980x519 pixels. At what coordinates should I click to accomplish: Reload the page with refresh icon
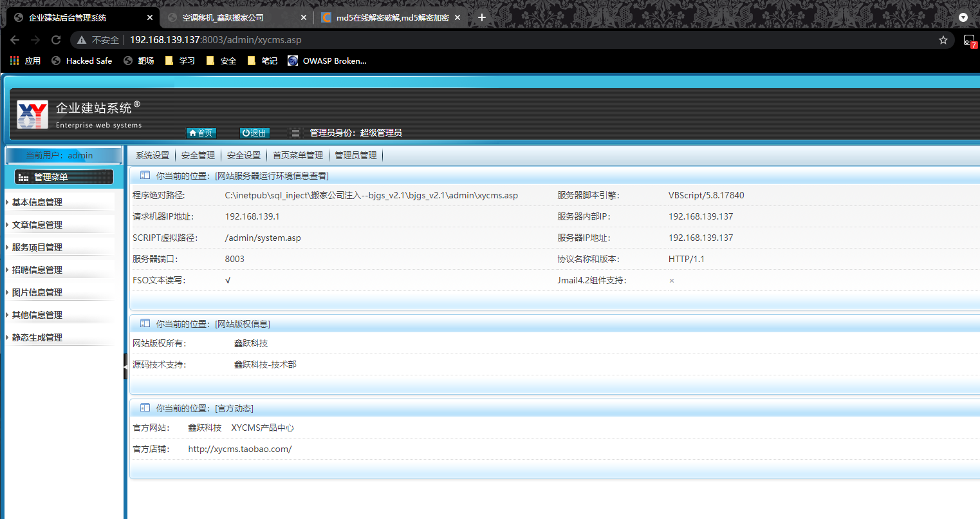(x=56, y=40)
